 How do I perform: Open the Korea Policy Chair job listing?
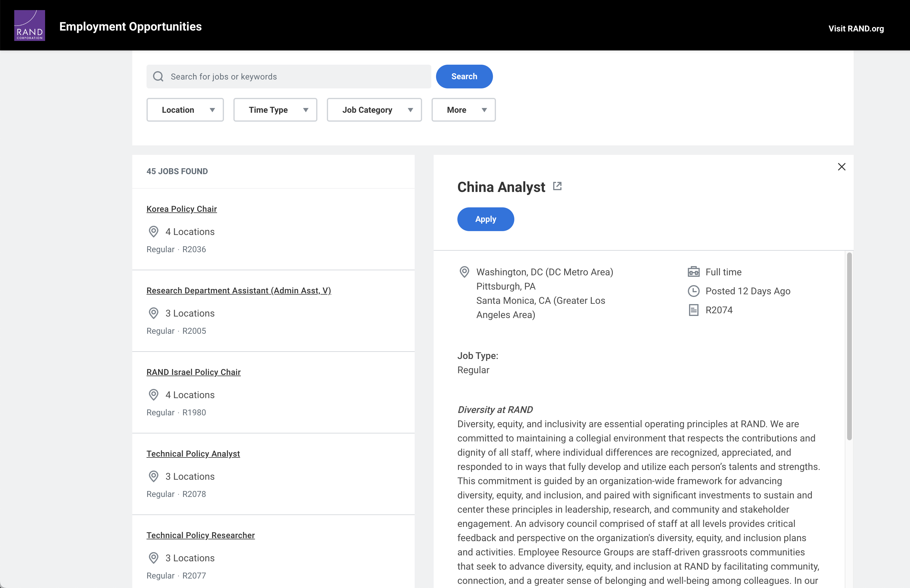(182, 209)
